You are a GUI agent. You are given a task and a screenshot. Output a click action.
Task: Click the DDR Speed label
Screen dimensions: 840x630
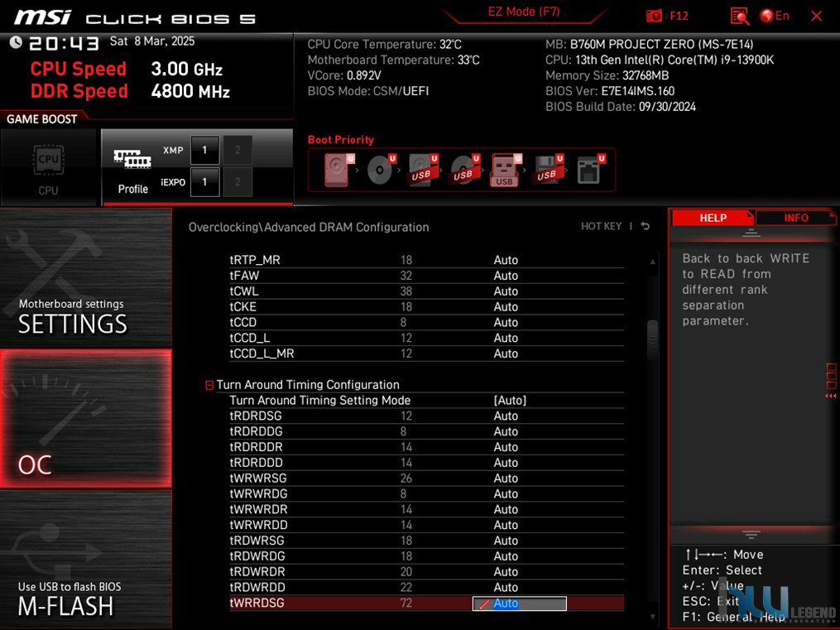tap(79, 91)
